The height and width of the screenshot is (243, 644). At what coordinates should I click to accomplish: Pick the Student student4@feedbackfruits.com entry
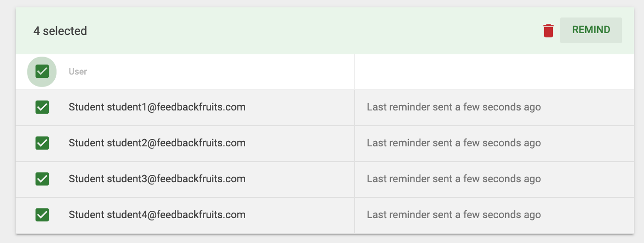pyautogui.click(x=157, y=215)
